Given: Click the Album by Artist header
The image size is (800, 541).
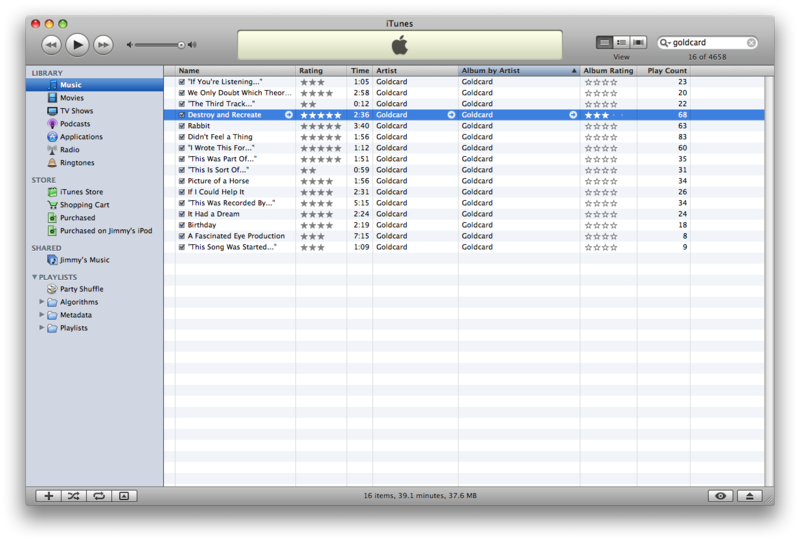Looking at the screenshot, I should pyautogui.click(x=519, y=70).
